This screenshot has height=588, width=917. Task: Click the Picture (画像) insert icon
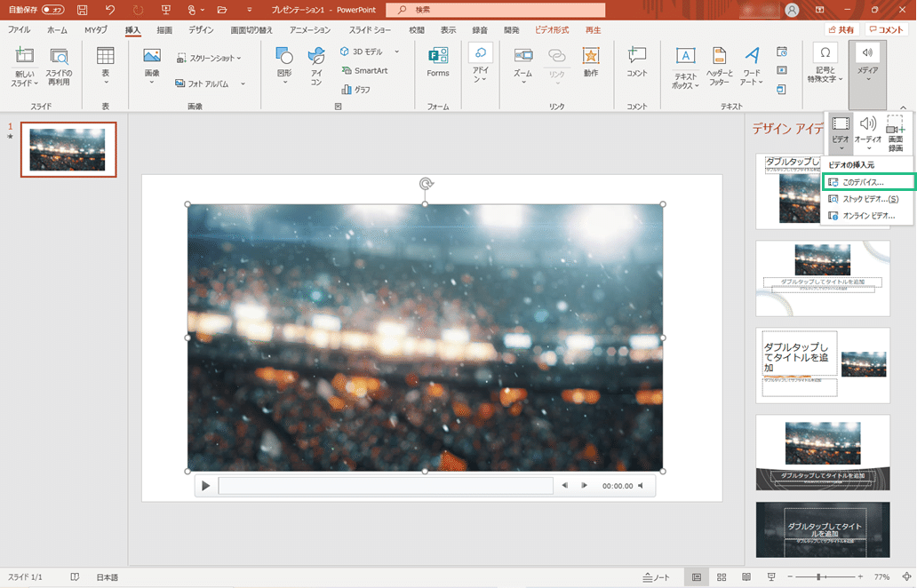click(151, 56)
